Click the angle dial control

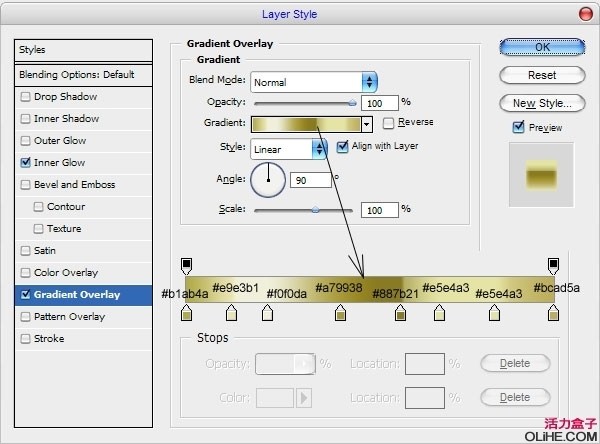267,180
